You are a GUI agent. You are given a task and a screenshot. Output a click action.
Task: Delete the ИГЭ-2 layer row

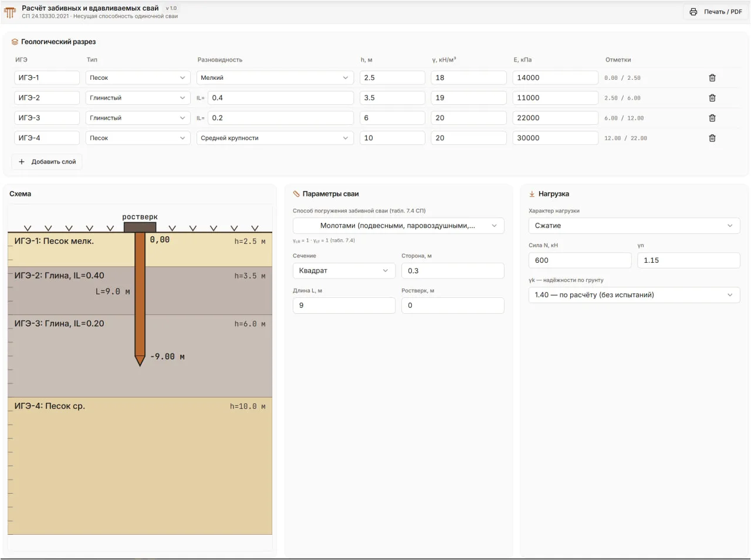pyautogui.click(x=712, y=98)
